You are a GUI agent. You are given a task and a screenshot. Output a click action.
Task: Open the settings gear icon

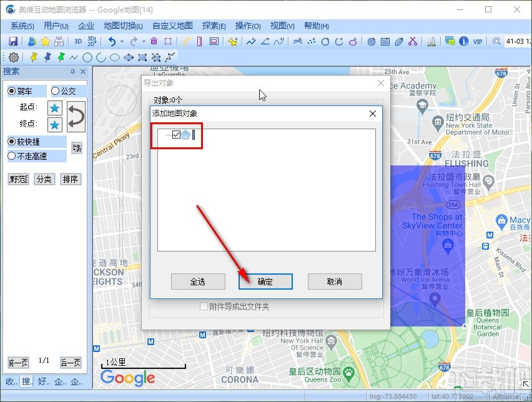coord(12,56)
